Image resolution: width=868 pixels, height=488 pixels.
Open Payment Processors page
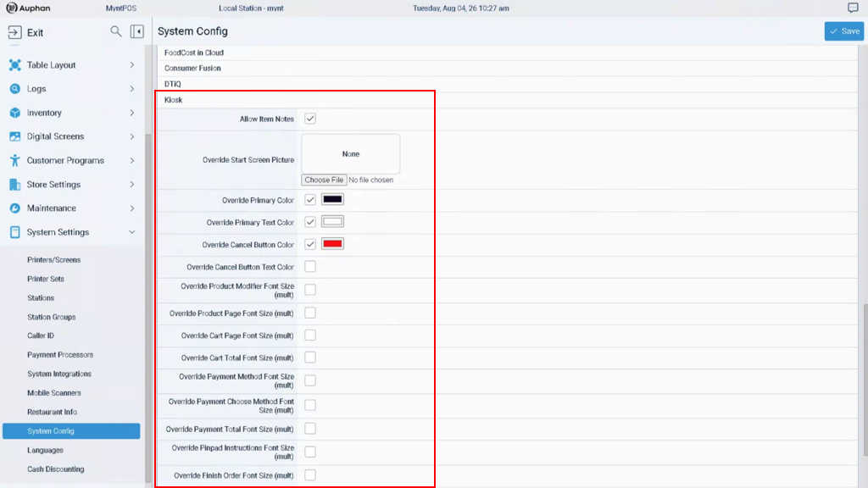click(x=60, y=355)
